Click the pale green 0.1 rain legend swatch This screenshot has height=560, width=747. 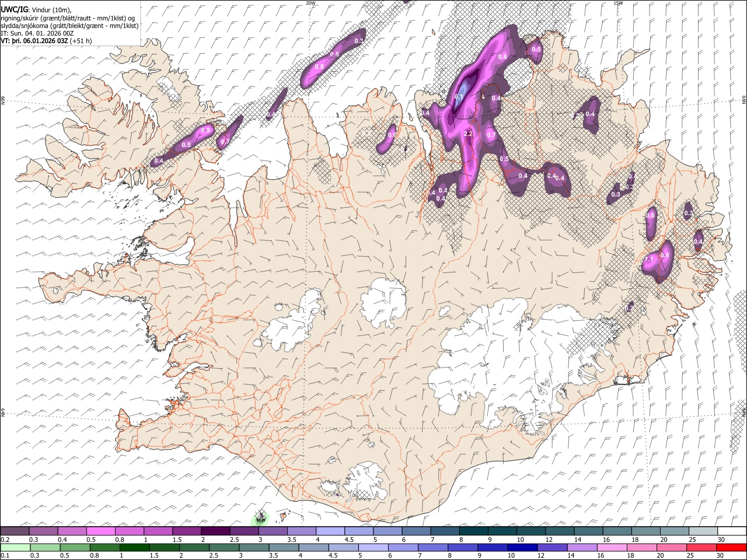click(x=15, y=547)
